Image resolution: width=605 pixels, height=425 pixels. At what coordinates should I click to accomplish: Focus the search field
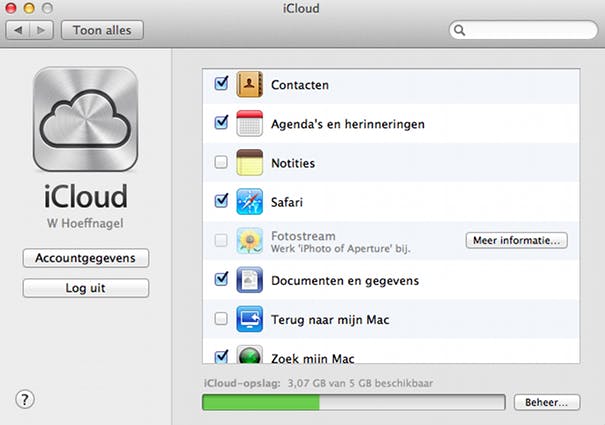click(523, 30)
